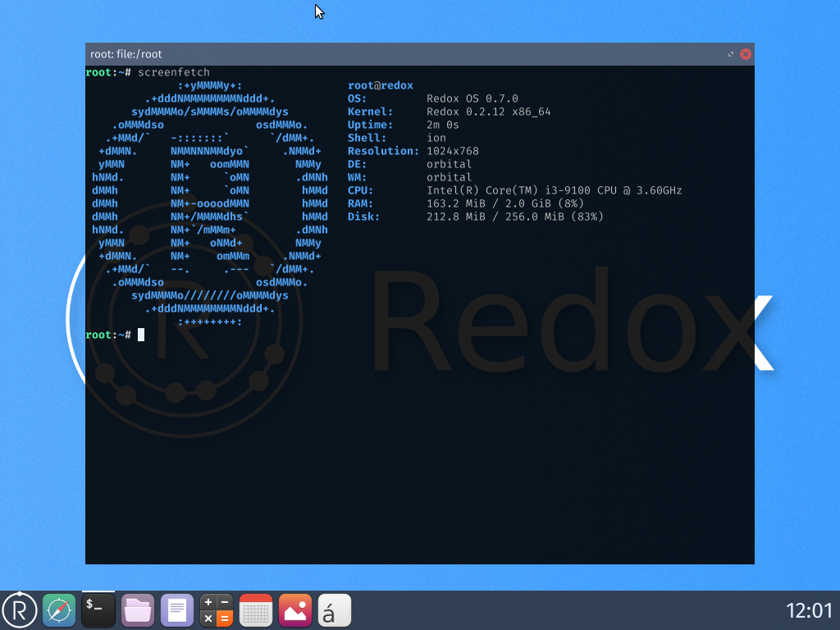The height and width of the screenshot is (630, 840).
Task: Launch the text editor from the taskbar
Action: pos(177,610)
